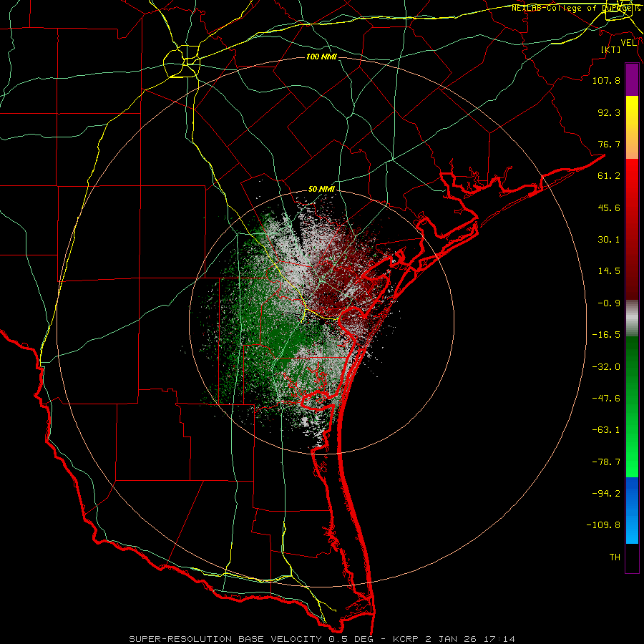
Task: Click the 45.6 velocity scale value
Action: coord(609,208)
